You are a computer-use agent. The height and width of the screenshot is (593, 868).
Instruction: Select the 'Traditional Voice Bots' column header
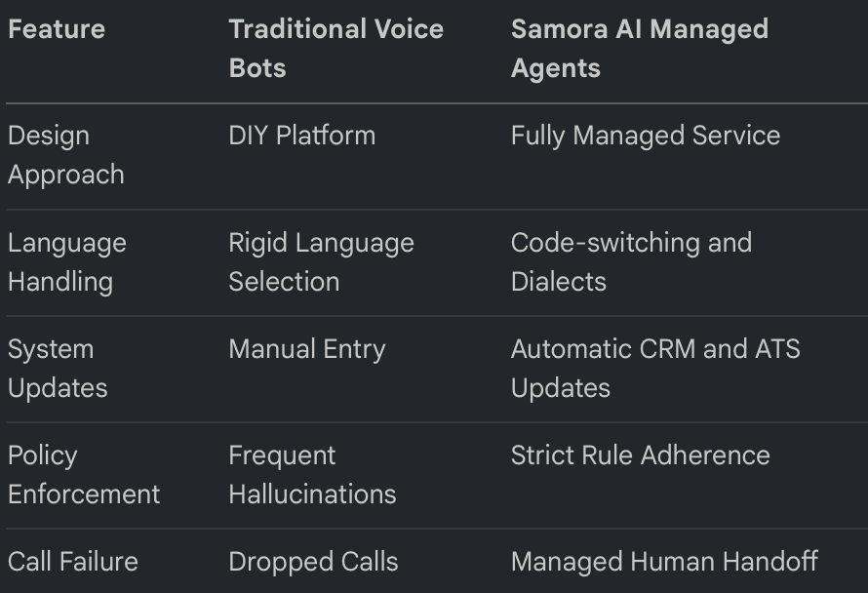pyautogui.click(x=335, y=49)
